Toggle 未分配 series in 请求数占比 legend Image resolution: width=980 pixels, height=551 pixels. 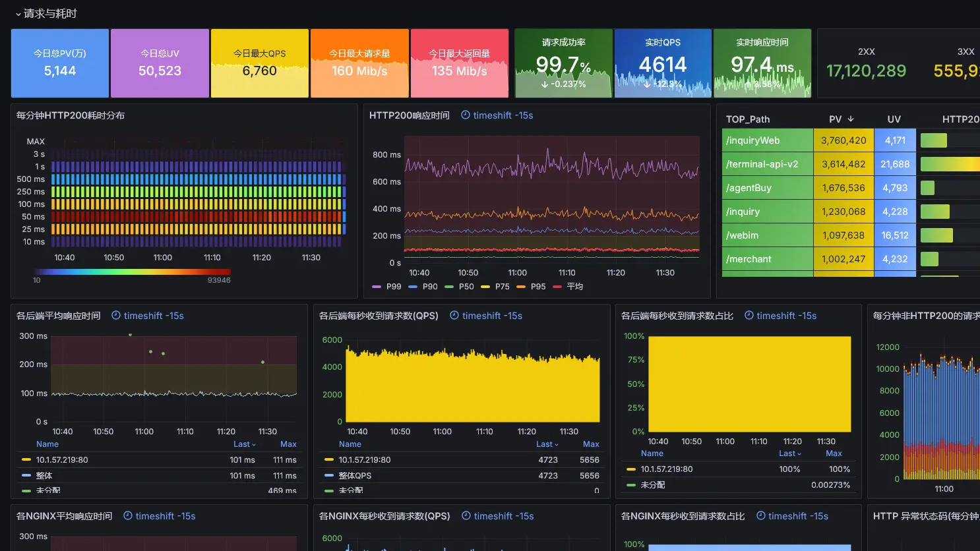tap(653, 485)
